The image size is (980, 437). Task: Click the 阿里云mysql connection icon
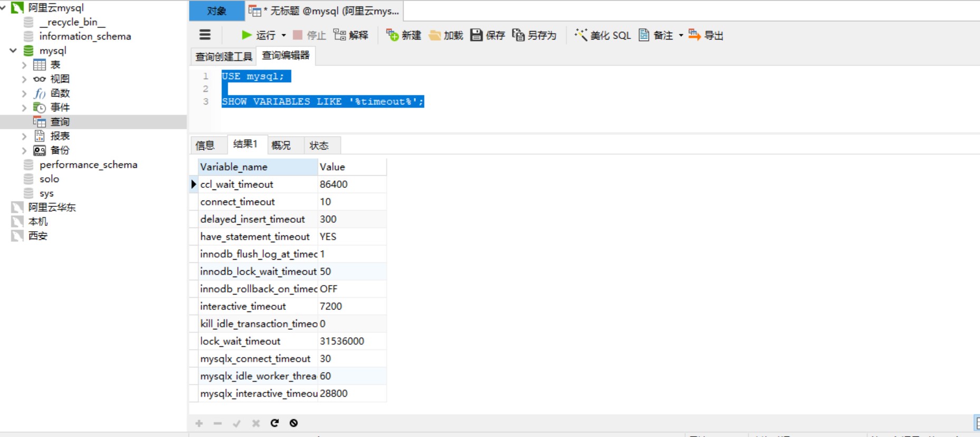point(17,8)
